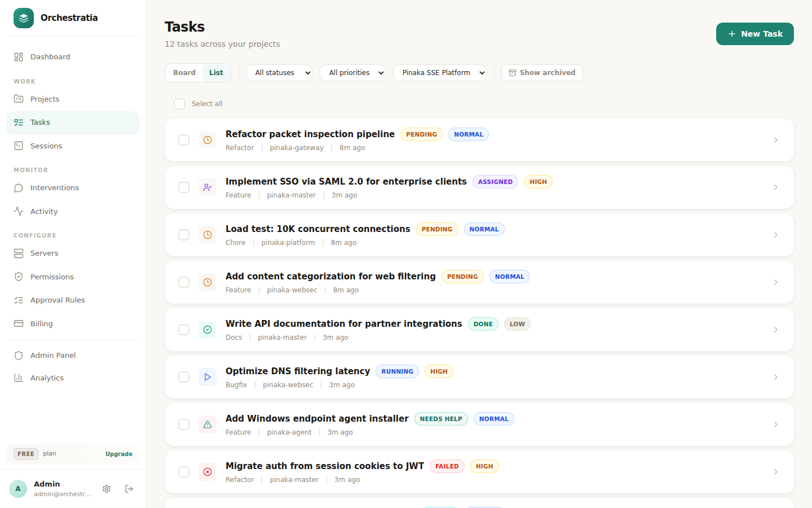This screenshot has width=812, height=508.
Task: Click the Servers icon in sidebar
Action: pos(19,253)
